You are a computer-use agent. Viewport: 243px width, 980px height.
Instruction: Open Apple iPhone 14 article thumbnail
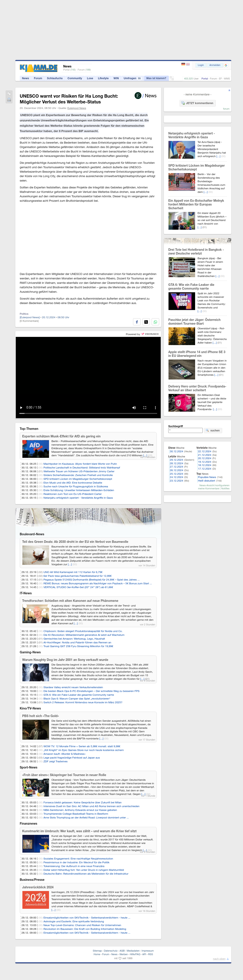click(x=182, y=369)
